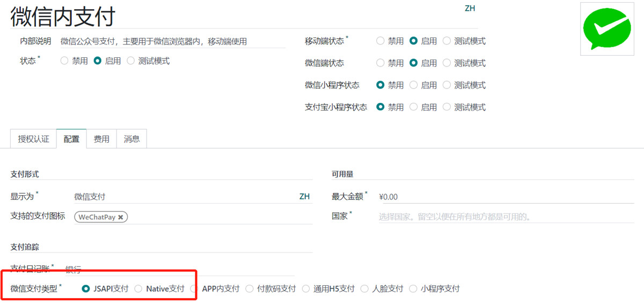The height and width of the screenshot is (303, 644).
Task: Set 微信端状态 to 测试模式
Action: point(447,63)
